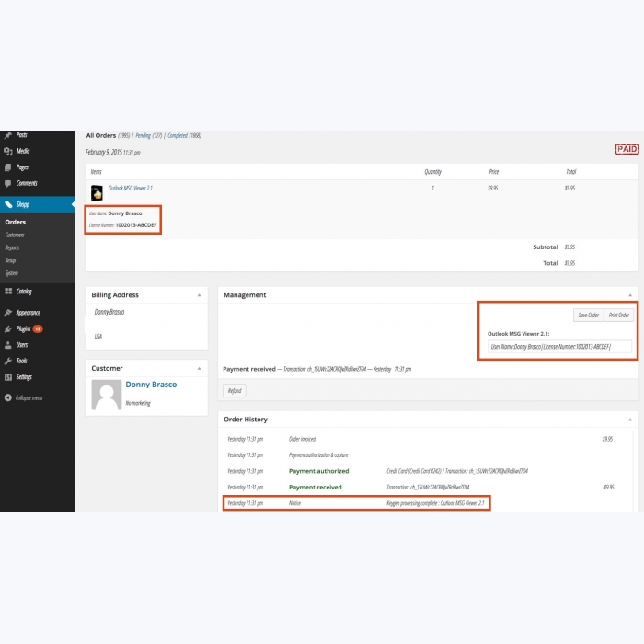
Task: Click the license number 1002013-ABCDEF
Action: pyautogui.click(x=136, y=225)
